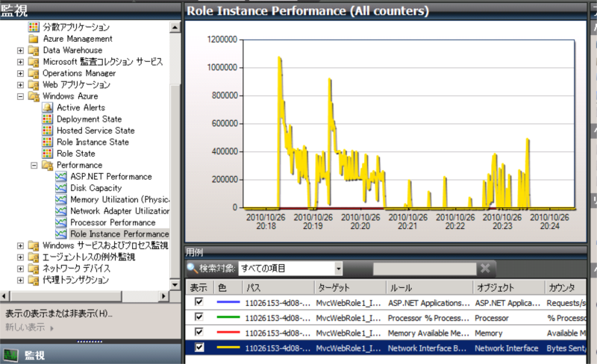This screenshot has height=364, width=597.
Task: Click the red Memory color swatch
Action: coord(228,333)
